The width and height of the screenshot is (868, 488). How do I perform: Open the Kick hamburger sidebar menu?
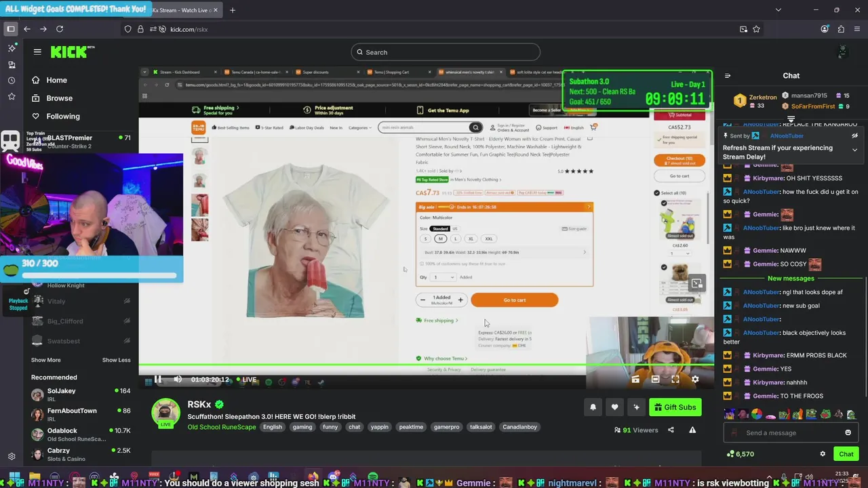pos(37,52)
